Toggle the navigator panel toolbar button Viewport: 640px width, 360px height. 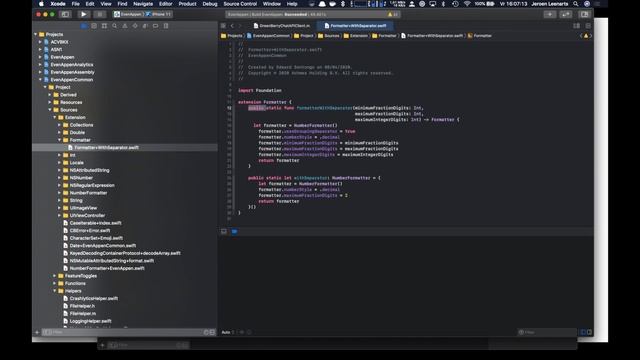(x=65, y=14)
